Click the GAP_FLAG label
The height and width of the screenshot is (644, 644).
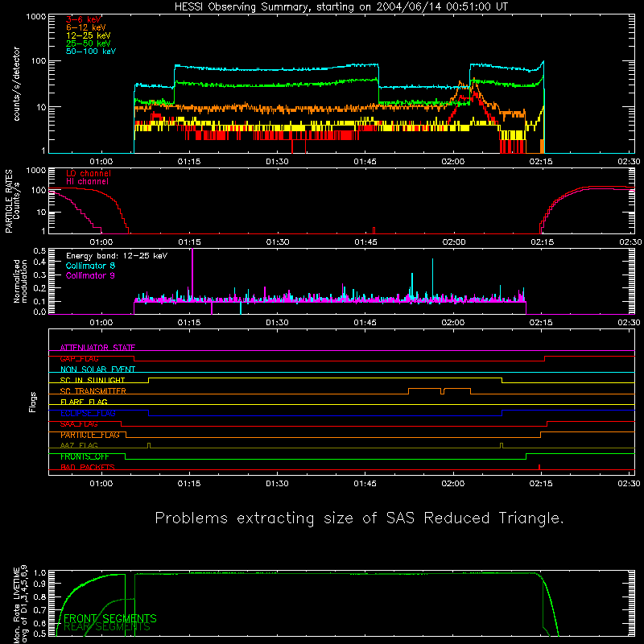(79, 358)
